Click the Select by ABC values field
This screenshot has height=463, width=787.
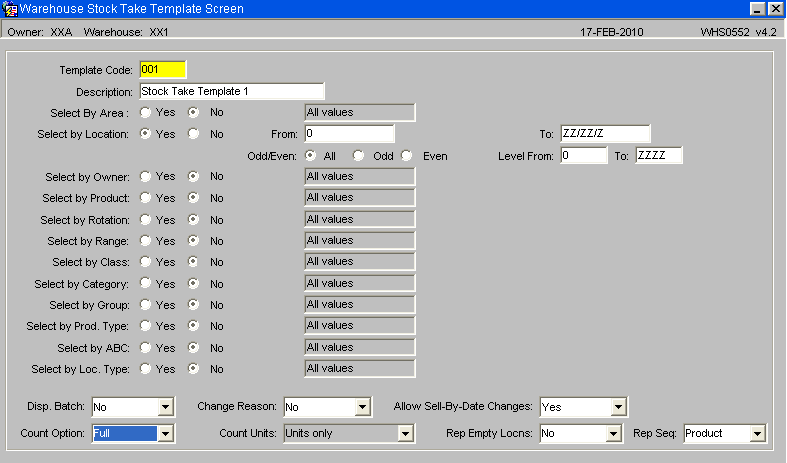360,348
